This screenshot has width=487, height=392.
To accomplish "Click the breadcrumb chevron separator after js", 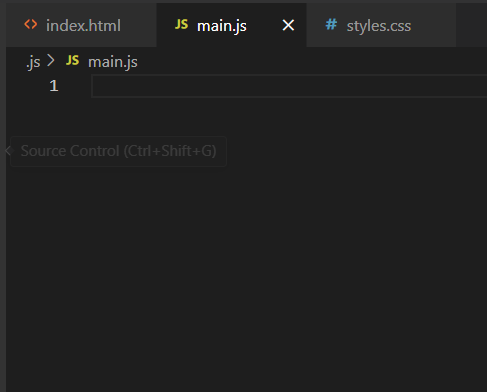I will pyautogui.click(x=51, y=61).
